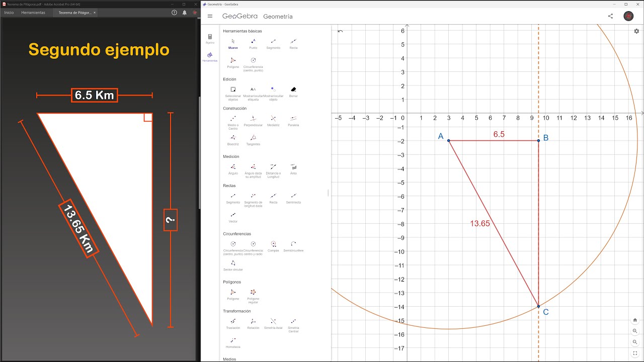Select the Vector tool
This screenshot has width=644, height=362.
coord(233,217)
